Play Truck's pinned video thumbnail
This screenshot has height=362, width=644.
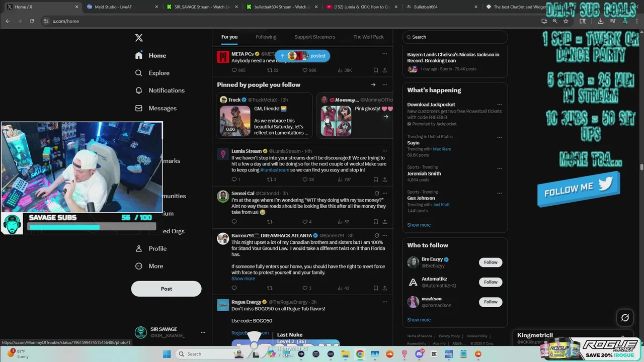click(x=235, y=121)
